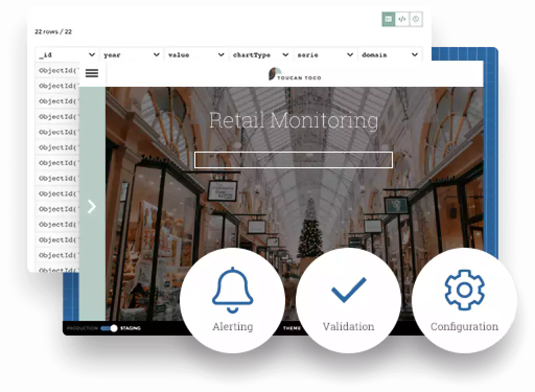535x392 pixels.
Task: Click the Validation checkmark icon
Action: pos(348,290)
